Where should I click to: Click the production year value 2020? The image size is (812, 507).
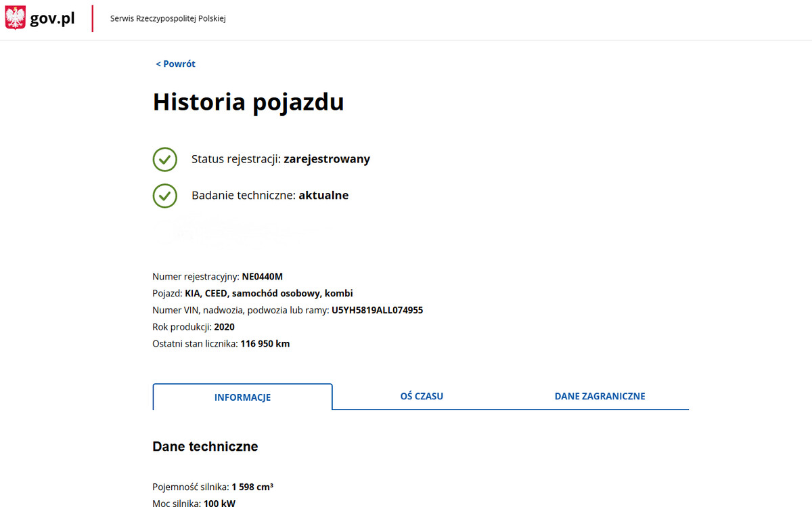224,328
